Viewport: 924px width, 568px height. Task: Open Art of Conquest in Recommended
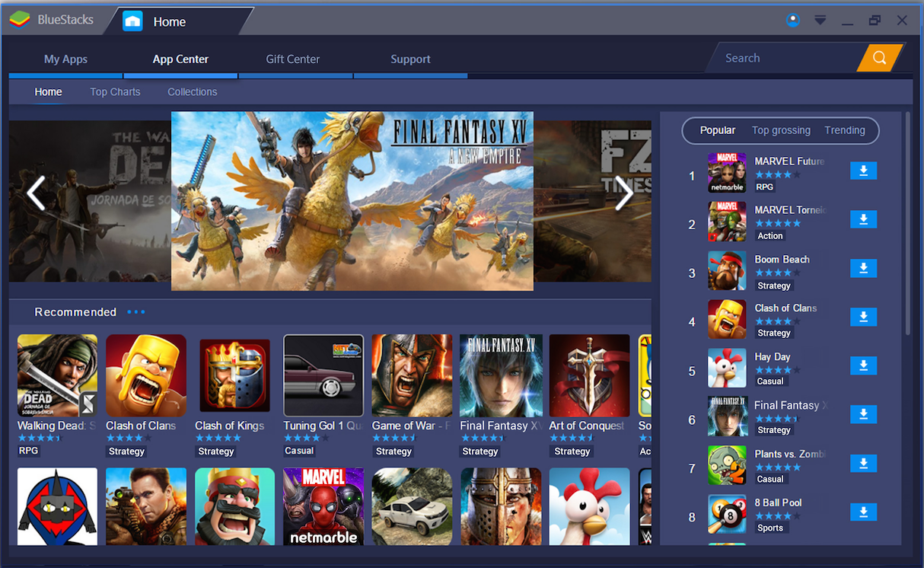(589, 375)
